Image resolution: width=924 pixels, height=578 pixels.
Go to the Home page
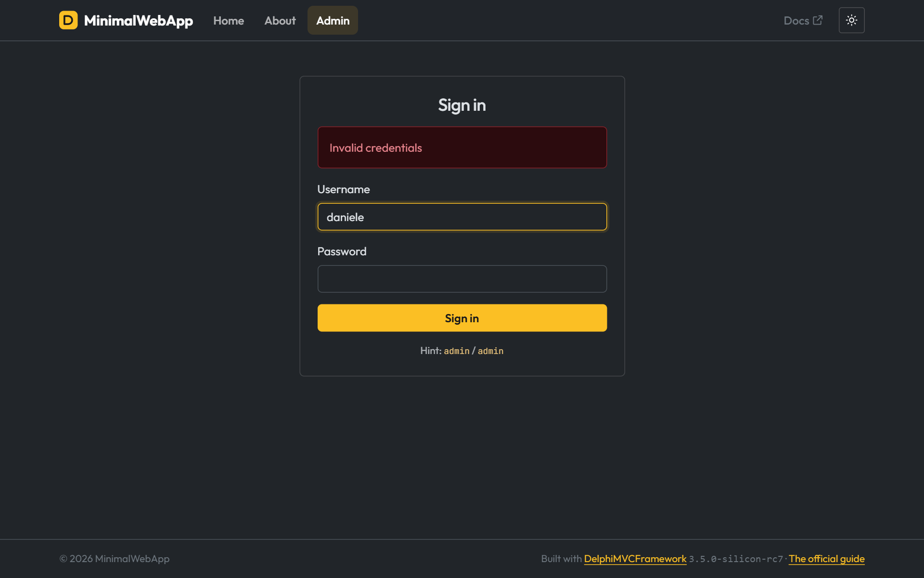click(229, 20)
